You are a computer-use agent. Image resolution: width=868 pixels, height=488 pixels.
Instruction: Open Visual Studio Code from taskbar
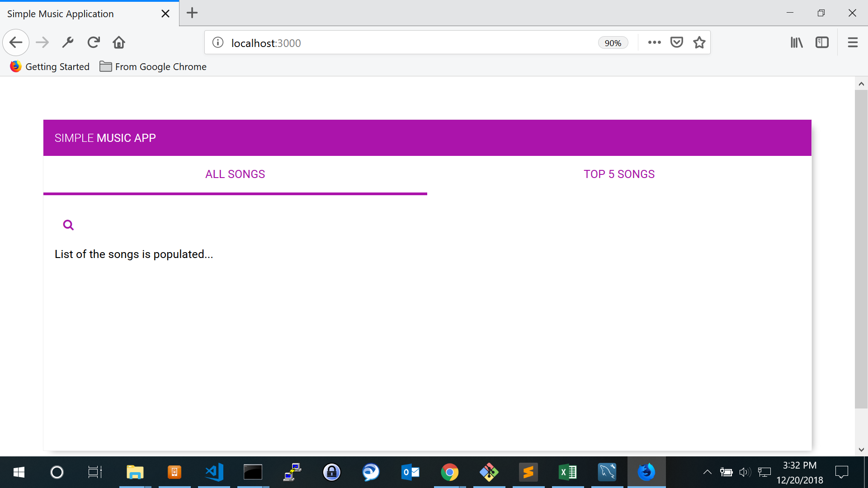pos(214,473)
